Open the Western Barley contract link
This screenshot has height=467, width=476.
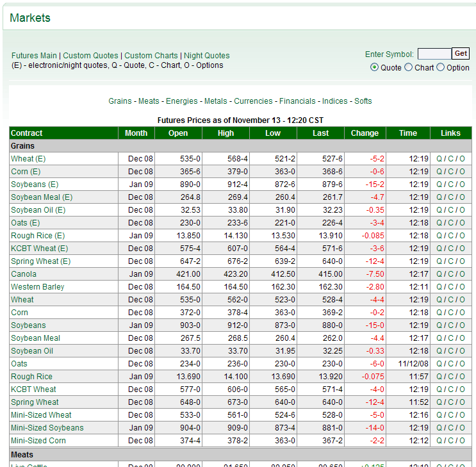(38, 286)
